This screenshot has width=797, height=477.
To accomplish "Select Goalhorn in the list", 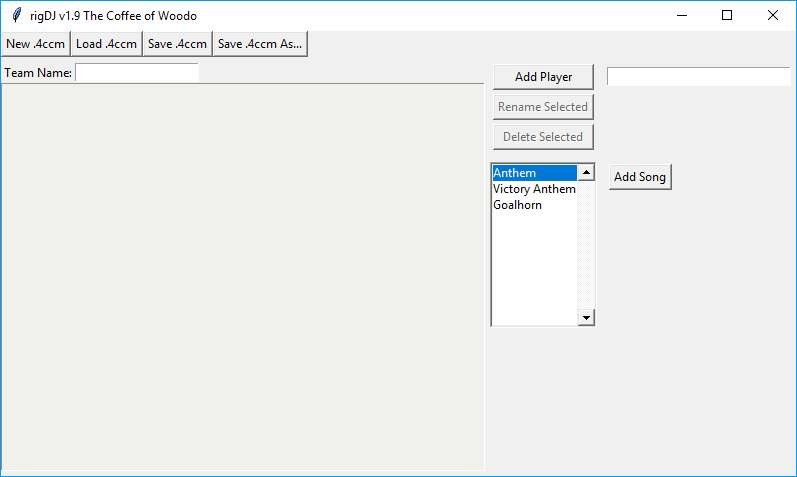I will pos(535,205).
